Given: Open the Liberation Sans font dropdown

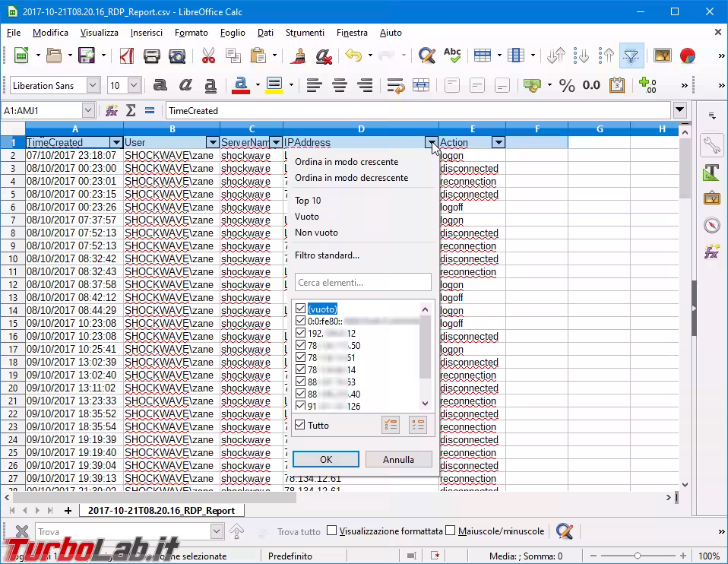Looking at the screenshot, I should pyautogui.click(x=93, y=86).
